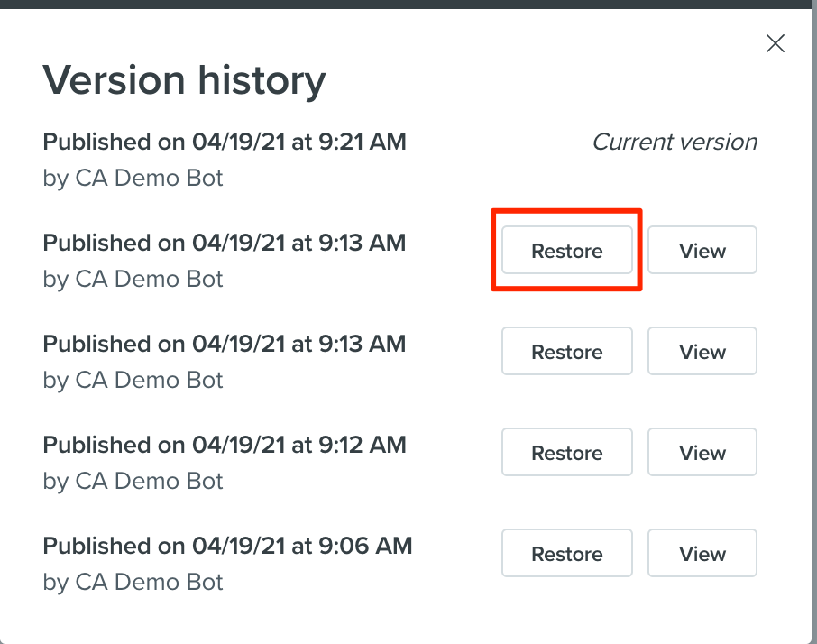Select the "Version history" heading
This screenshot has height=644, width=817.
coord(185,81)
